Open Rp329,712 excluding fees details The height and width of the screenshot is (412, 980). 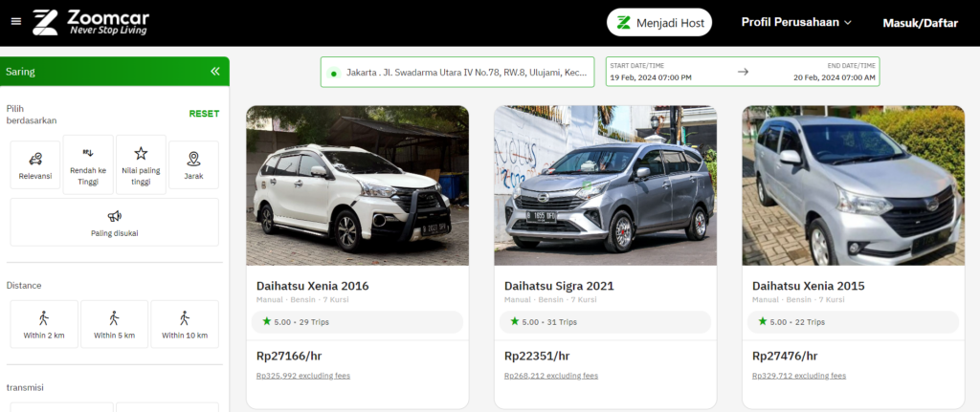pos(799,376)
